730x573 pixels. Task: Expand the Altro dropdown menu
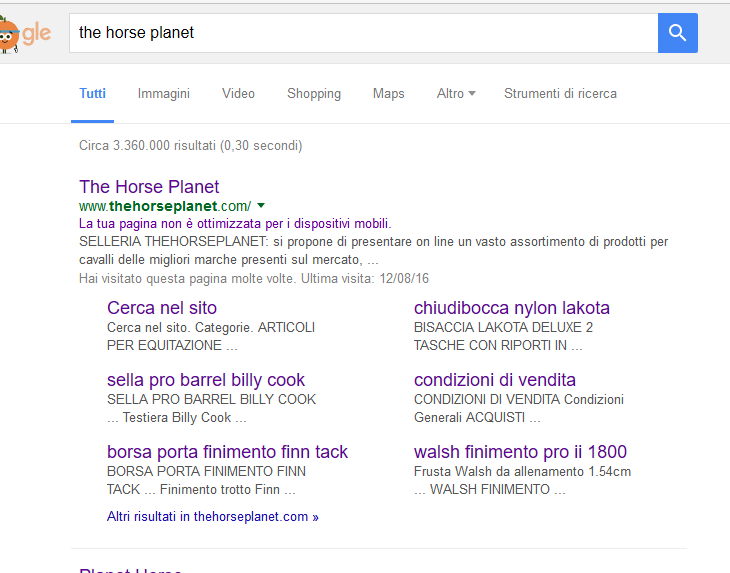coord(455,94)
